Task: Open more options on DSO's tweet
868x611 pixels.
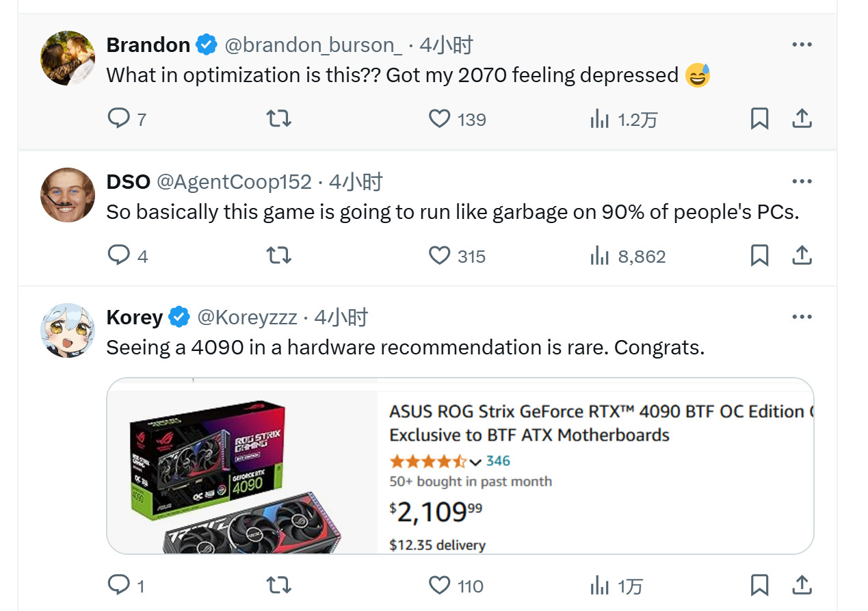Action: click(x=802, y=182)
